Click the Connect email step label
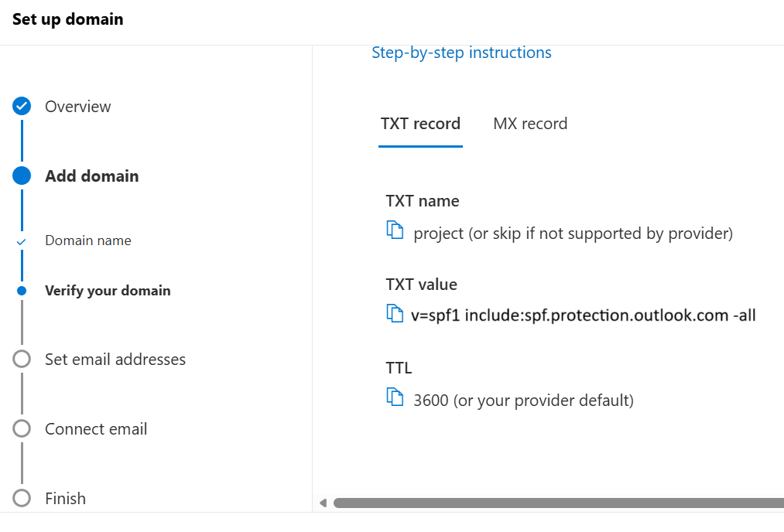Viewport: 784px width, 532px height. click(96, 429)
